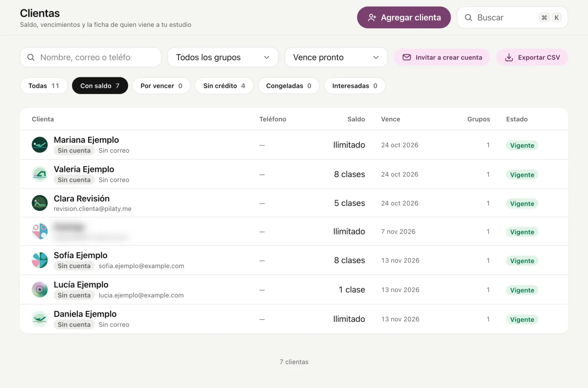
Task: Click Vence column header
Action: [391, 119]
